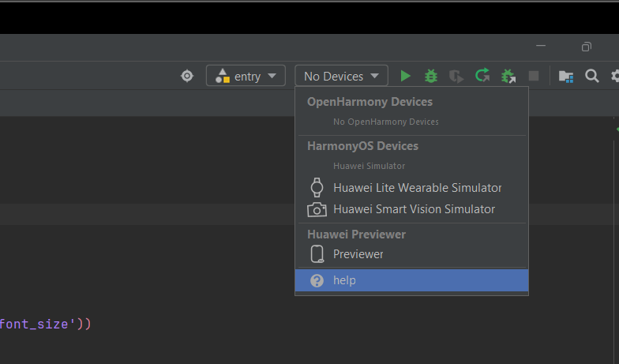Image resolution: width=619 pixels, height=364 pixels.
Task: Attach debugger to process icon
Action: 508,76
